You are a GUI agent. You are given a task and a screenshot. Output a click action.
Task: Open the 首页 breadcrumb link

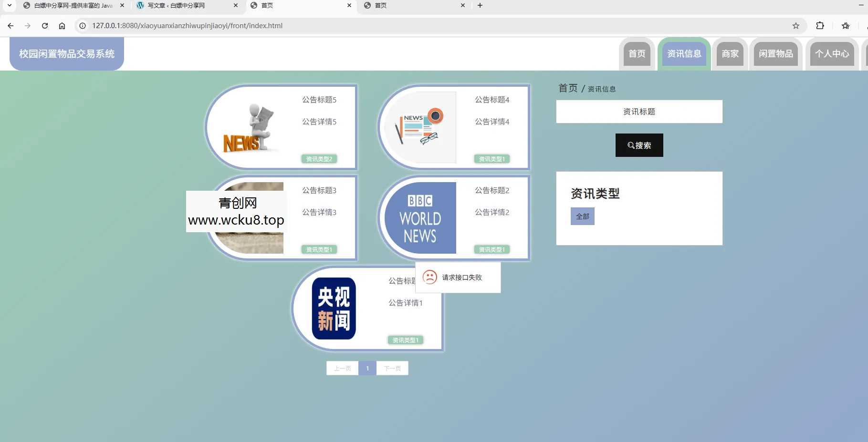click(567, 88)
